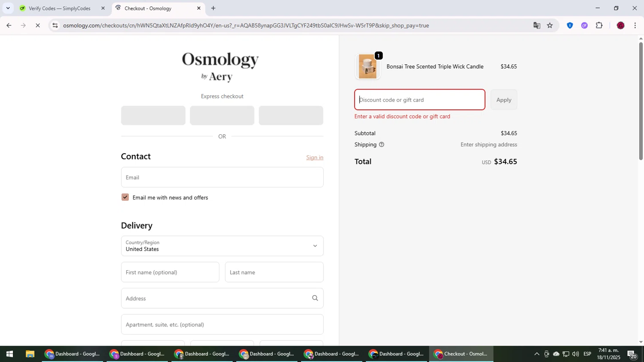Screen dimensions: 644x362
Task: Click the Sign in link
Action: 315,157
